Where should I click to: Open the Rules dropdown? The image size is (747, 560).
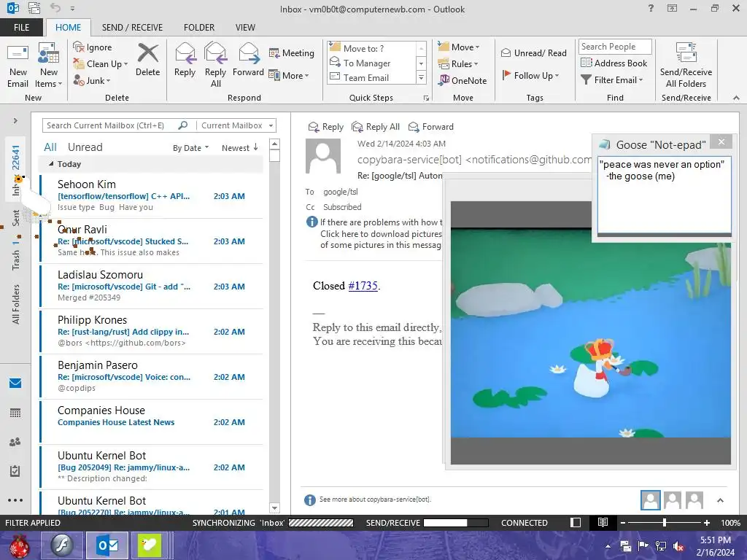pos(457,64)
